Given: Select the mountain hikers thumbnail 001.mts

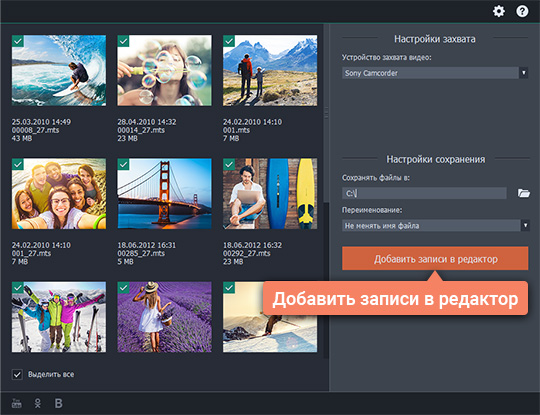Looking at the screenshot, I should pos(270,71).
